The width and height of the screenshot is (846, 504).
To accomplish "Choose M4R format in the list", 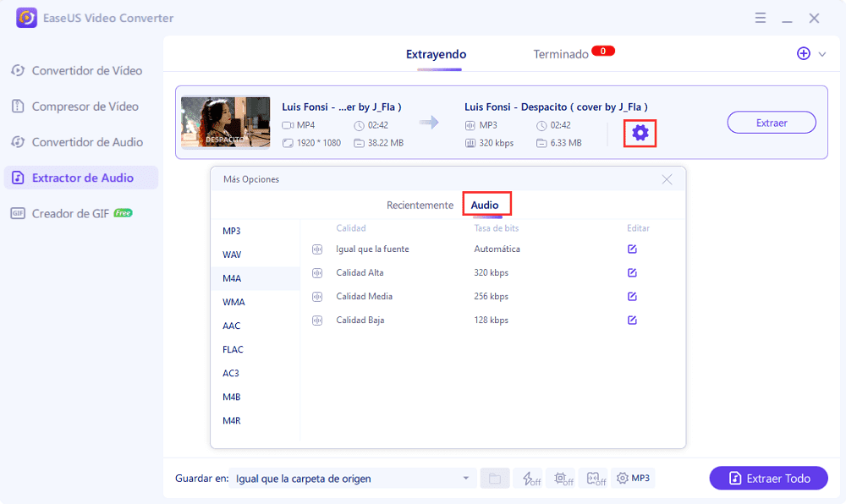I will pyautogui.click(x=255, y=420).
